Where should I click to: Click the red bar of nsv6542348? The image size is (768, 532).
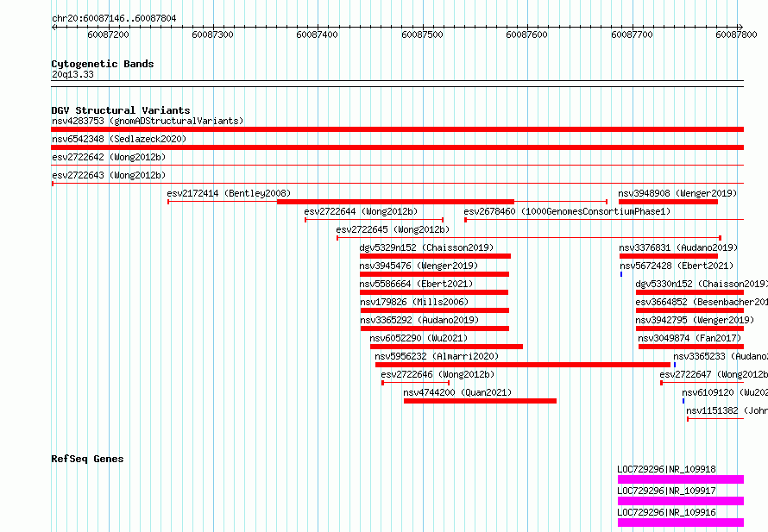tap(397, 147)
